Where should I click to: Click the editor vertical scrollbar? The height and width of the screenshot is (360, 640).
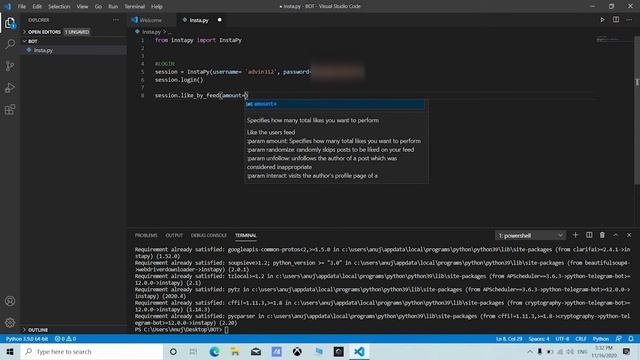pyautogui.click(x=637, y=110)
